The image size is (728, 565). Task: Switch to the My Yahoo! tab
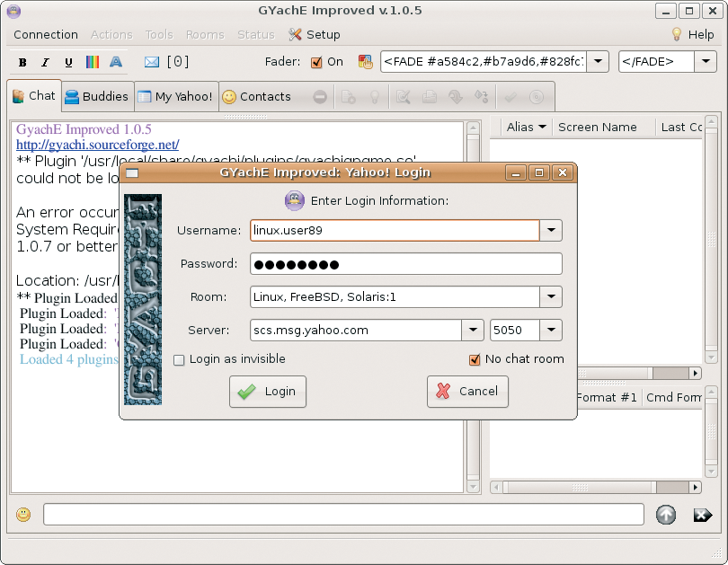[176, 96]
